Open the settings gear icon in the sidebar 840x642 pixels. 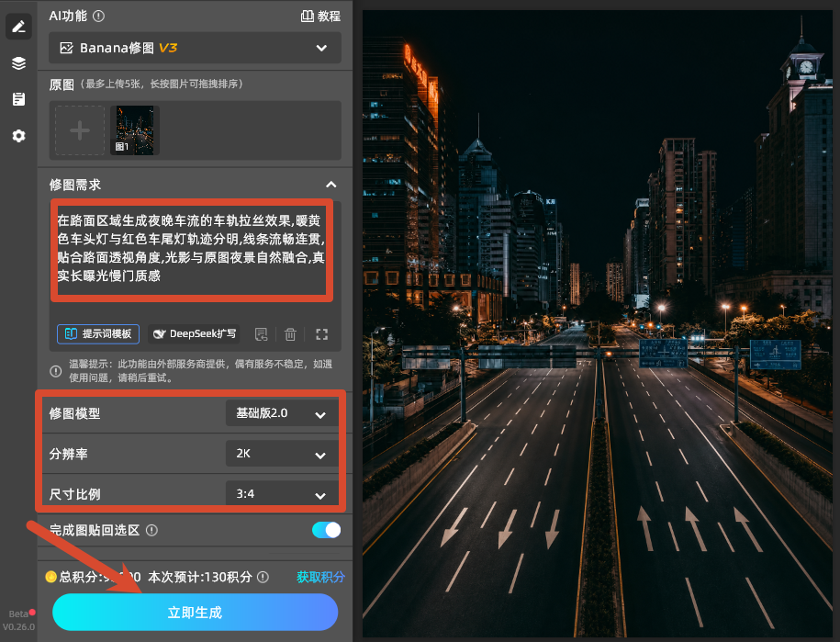(18, 136)
